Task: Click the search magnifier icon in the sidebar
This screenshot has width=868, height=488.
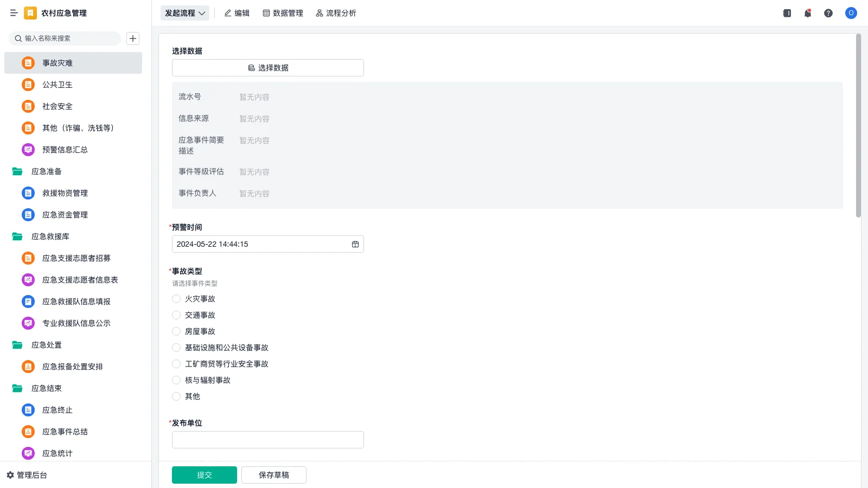Action: pyautogui.click(x=18, y=38)
